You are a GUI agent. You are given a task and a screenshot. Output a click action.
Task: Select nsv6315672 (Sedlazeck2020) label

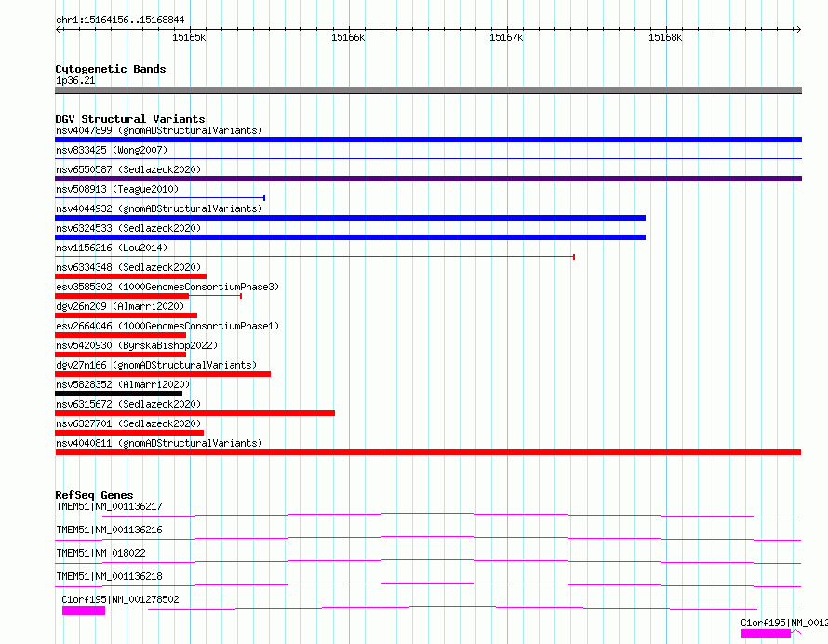128,404
